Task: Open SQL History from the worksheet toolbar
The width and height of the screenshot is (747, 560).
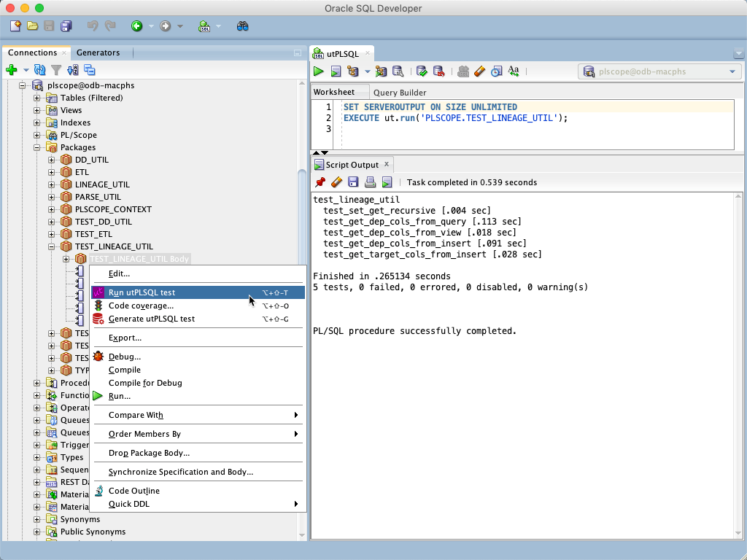Action: tap(497, 71)
